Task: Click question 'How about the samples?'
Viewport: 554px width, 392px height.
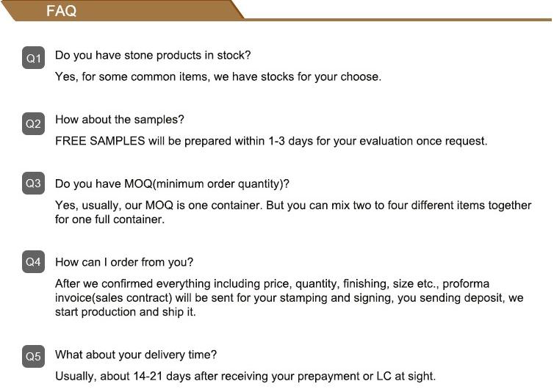Action: coord(120,120)
